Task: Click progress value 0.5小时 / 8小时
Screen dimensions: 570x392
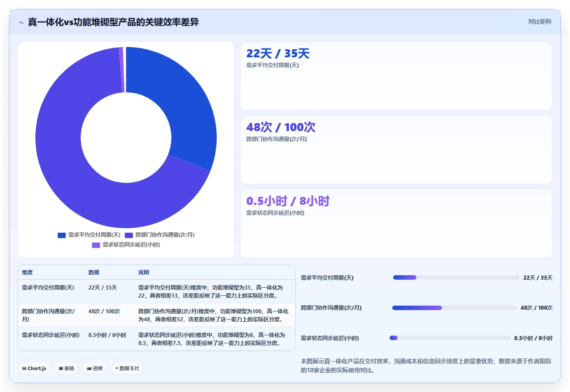Action: click(x=533, y=338)
